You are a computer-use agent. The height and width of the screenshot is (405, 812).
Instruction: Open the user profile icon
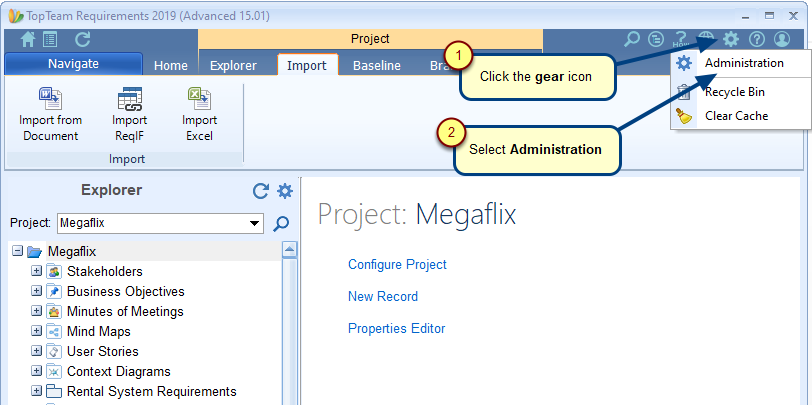[782, 39]
